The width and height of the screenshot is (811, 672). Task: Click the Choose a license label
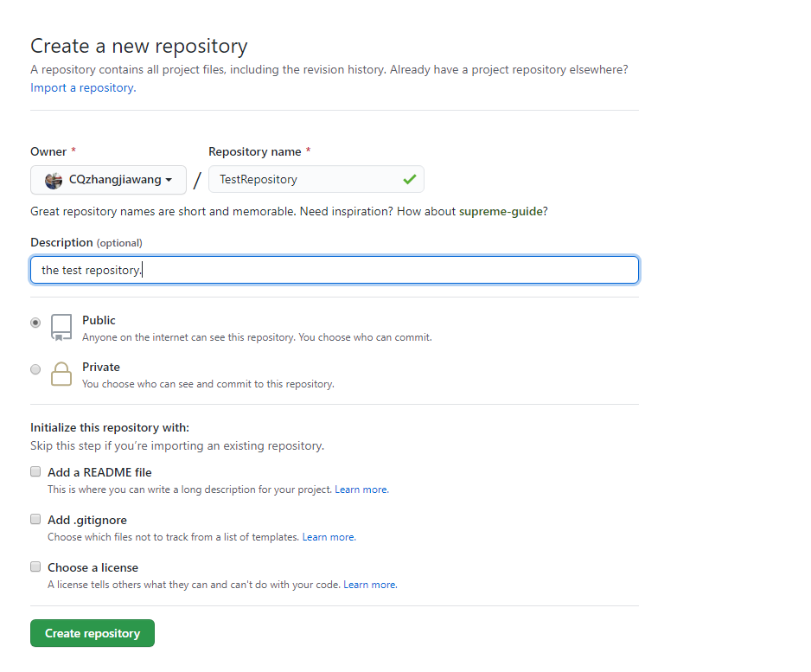[93, 567]
